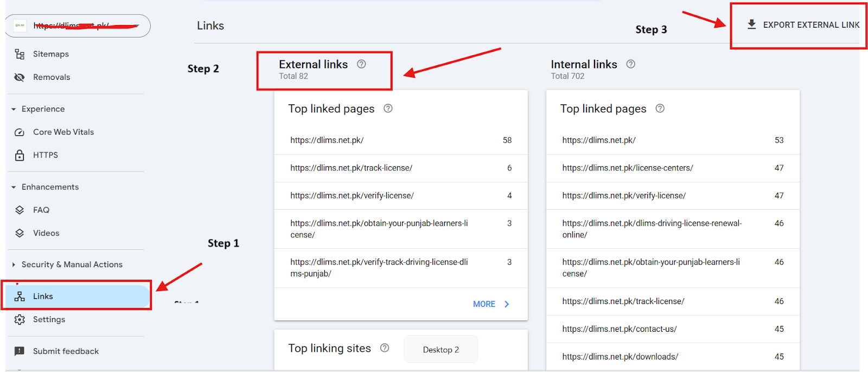Click the HTTPS padlock icon

coord(20,155)
